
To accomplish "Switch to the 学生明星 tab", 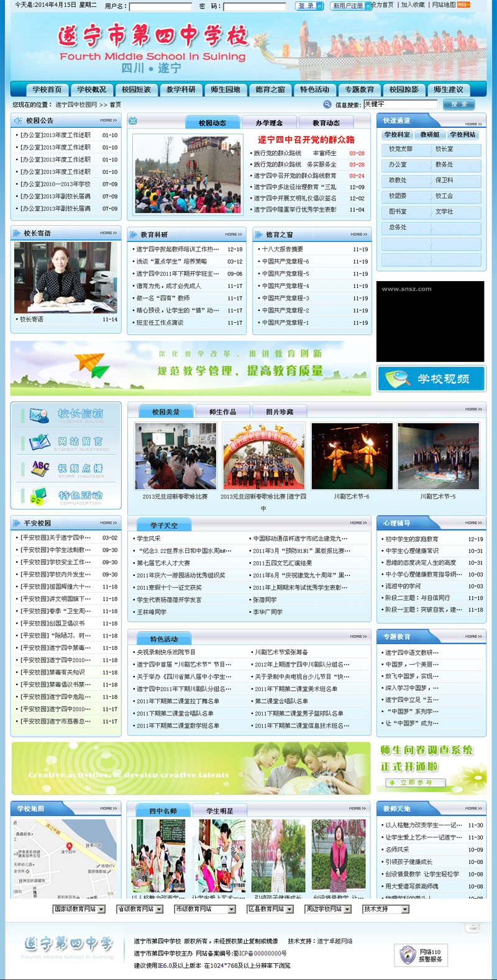I will point(220,811).
